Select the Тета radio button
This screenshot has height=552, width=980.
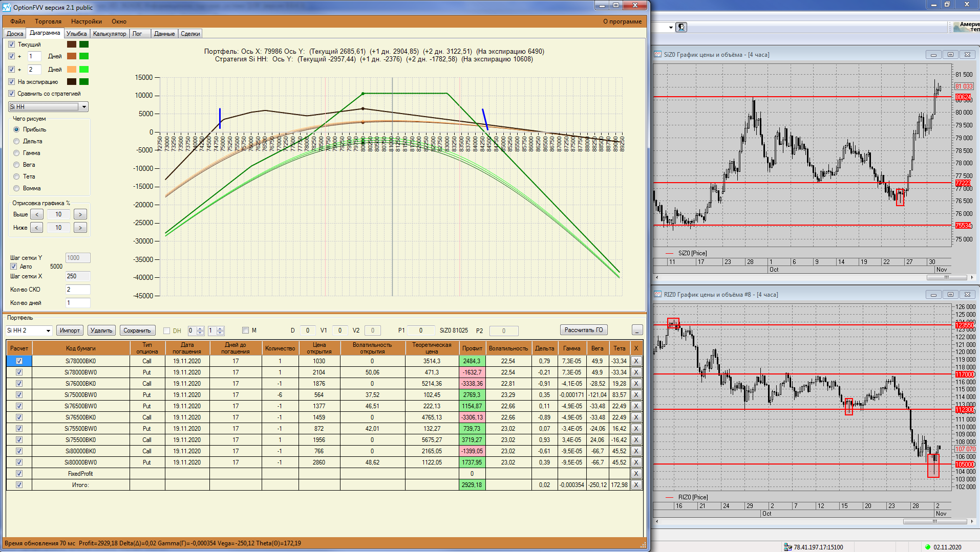point(16,176)
